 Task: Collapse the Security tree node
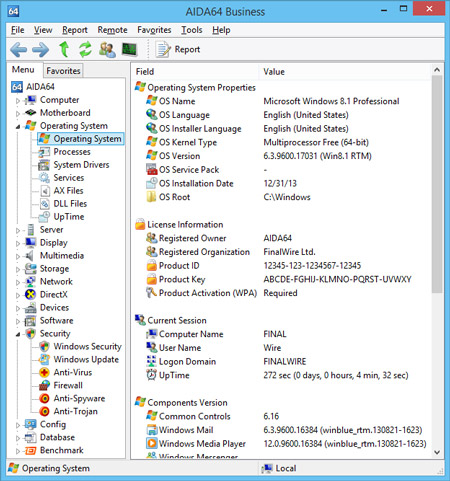(x=18, y=334)
